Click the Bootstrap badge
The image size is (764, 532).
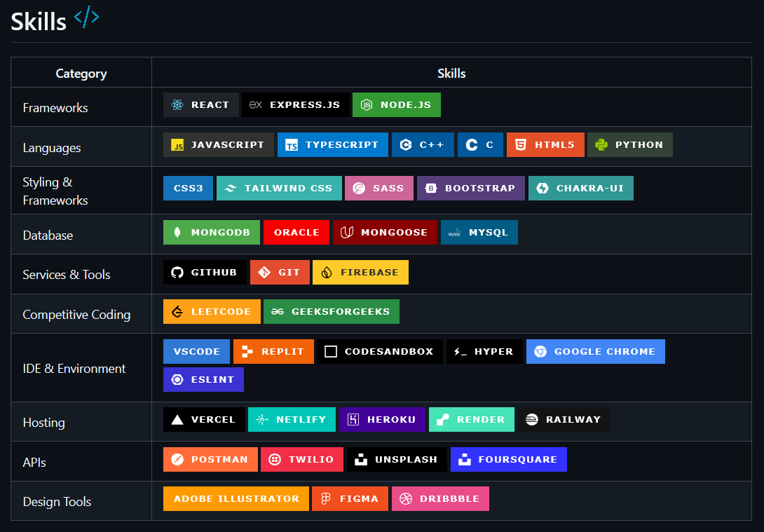471,188
